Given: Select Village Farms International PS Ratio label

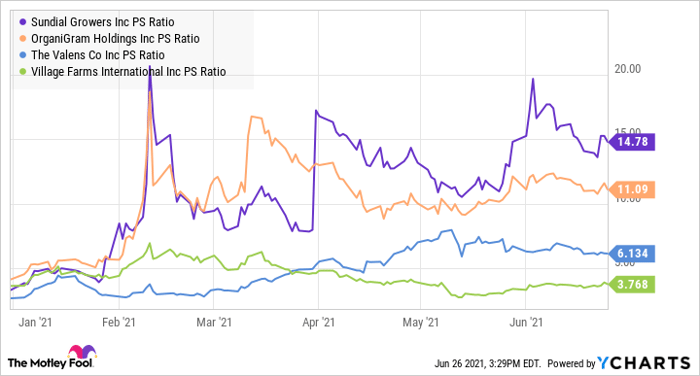Looking at the screenshot, I should click(129, 71).
